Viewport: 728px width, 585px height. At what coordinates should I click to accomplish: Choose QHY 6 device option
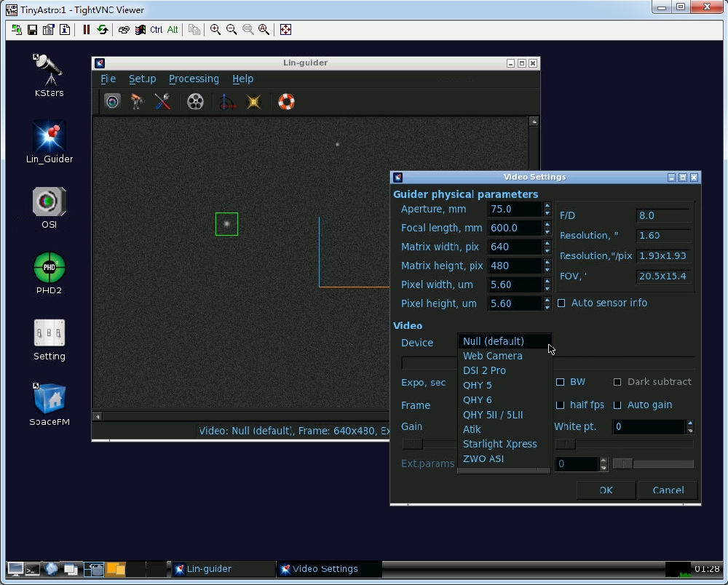505,400
